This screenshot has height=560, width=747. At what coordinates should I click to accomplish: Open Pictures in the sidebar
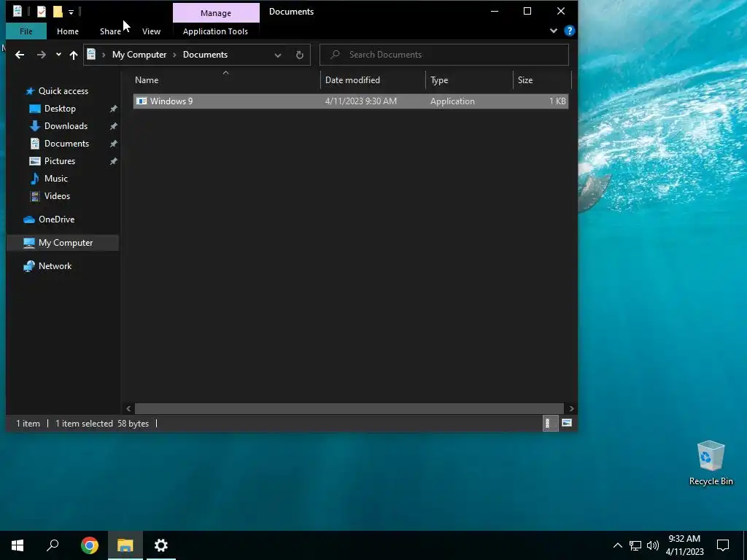(60, 161)
